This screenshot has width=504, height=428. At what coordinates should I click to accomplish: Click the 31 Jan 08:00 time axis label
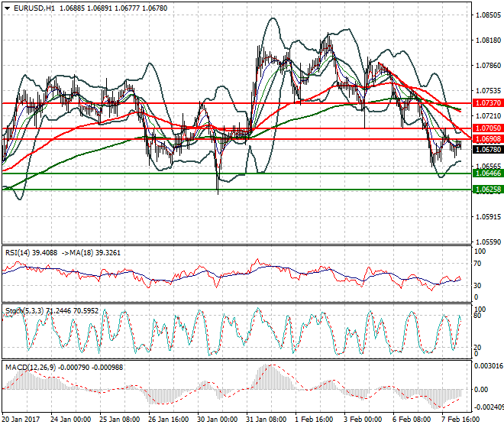point(267,420)
